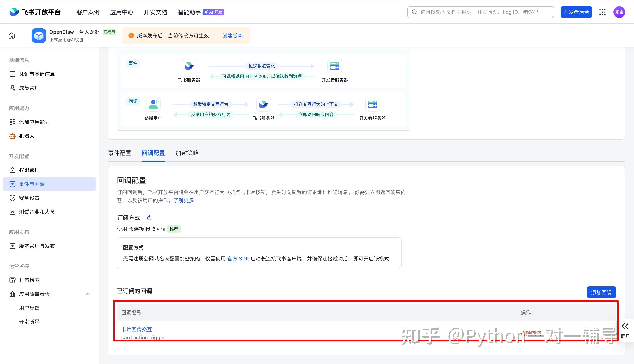Viewport: 634px width, 364px height.
Task: Open the 官方 SDK link
Action: pyautogui.click(x=238, y=259)
